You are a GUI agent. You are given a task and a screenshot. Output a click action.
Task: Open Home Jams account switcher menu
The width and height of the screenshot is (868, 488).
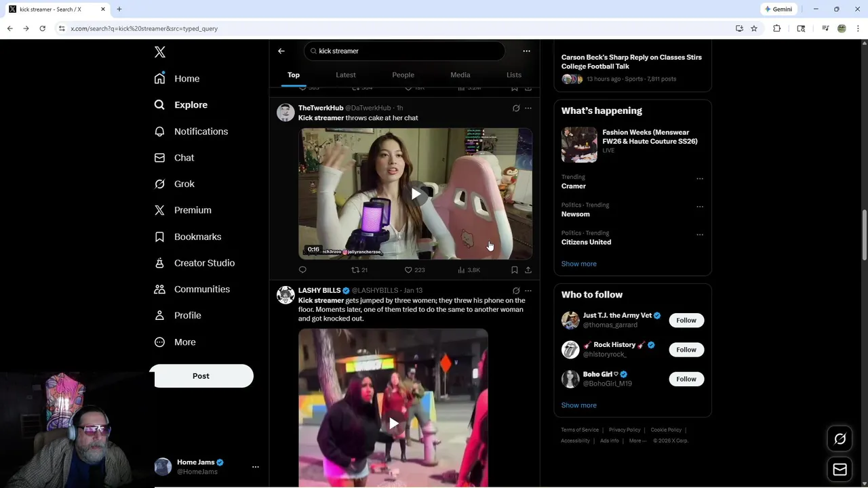click(x=255, y=467)
